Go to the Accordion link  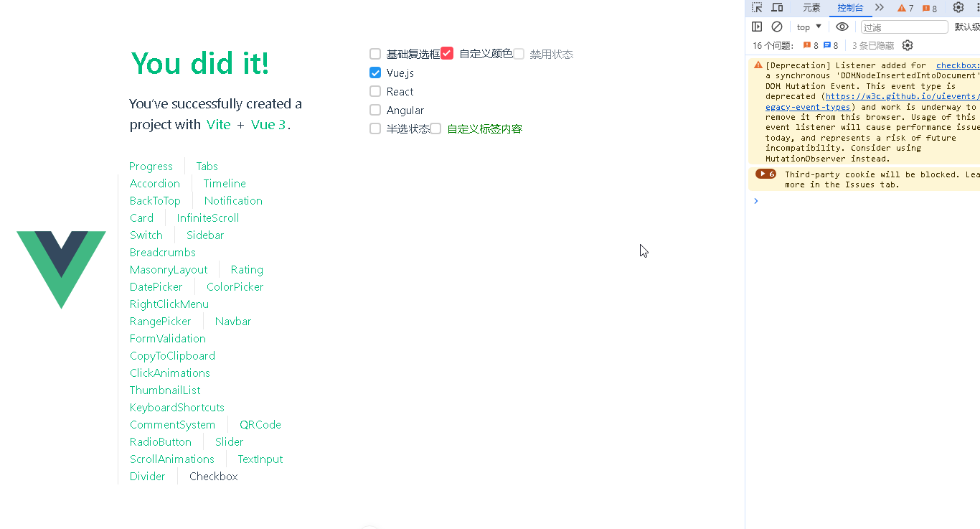pos(155,183)
